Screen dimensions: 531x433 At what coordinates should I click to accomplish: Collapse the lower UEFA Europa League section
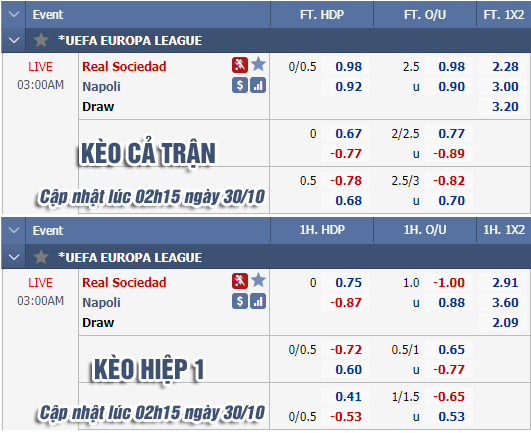pos(14,257)
